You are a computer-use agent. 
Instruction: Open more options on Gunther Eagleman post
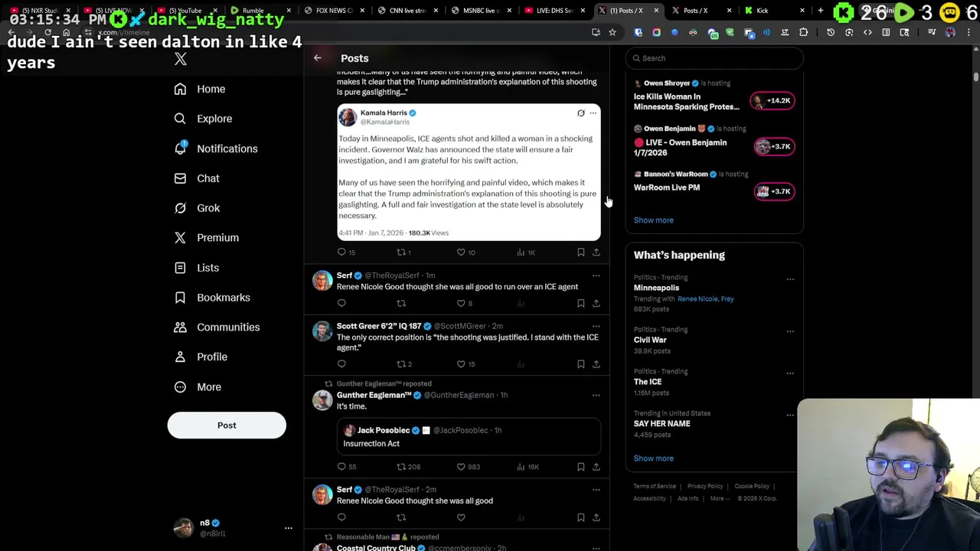596,395
